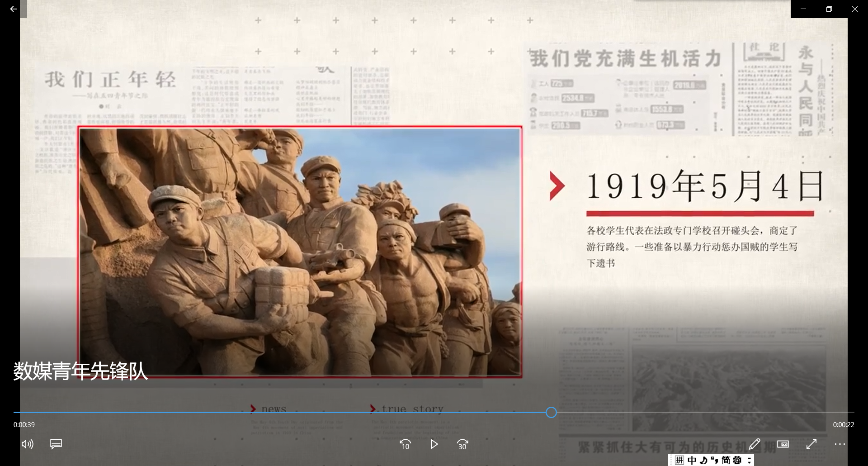868x466 pixels.
Task: Go back using the arrow at top-left
Action: [x=14, y=9]
